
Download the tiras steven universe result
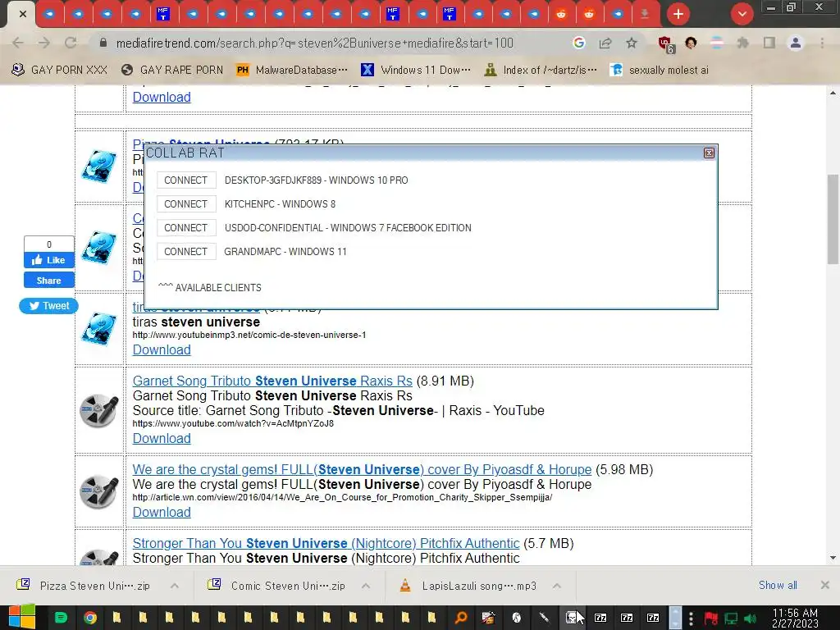tap(162, 349)
